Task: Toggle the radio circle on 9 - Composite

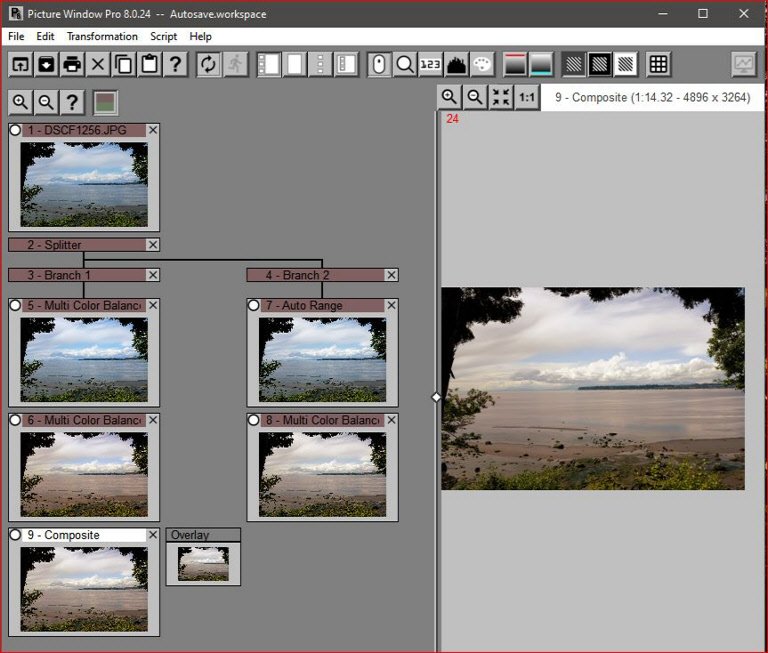Action: click(x=16, y=535)
